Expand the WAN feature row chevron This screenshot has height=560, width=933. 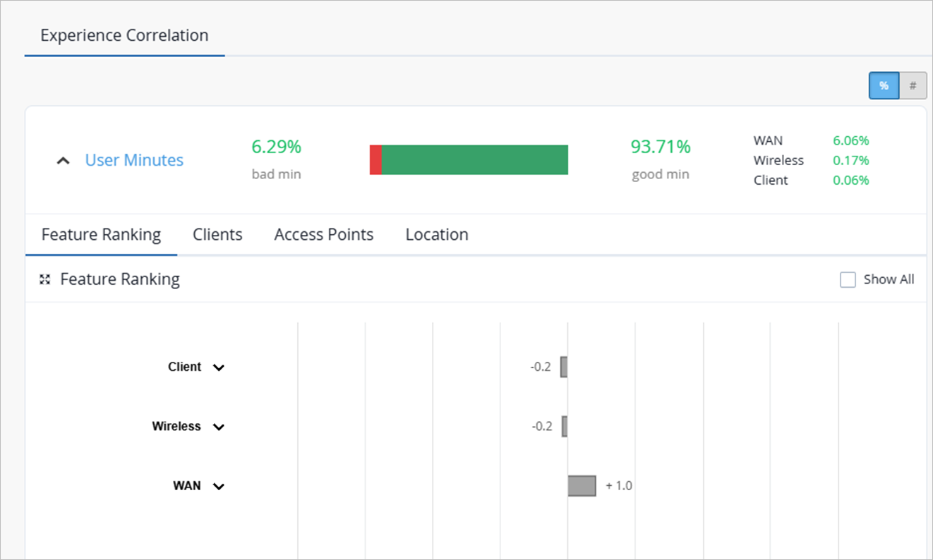(219, 486)
